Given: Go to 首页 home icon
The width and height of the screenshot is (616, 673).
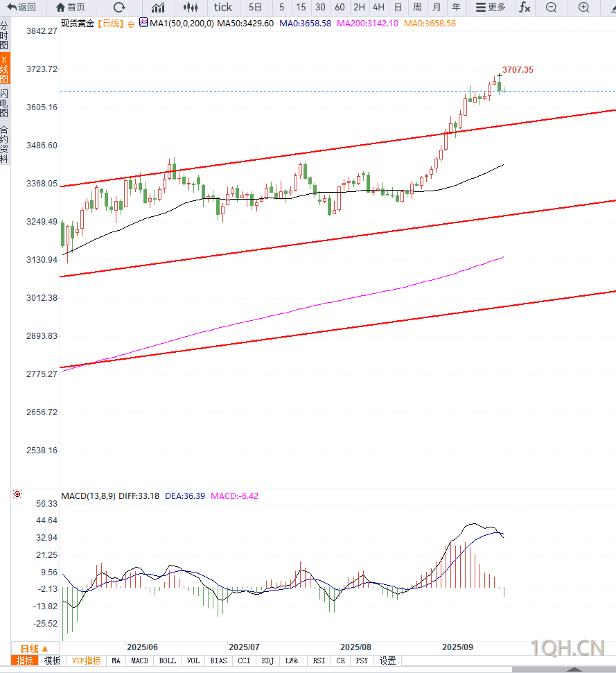Looking at the screenshot, I should coord(61,8).
